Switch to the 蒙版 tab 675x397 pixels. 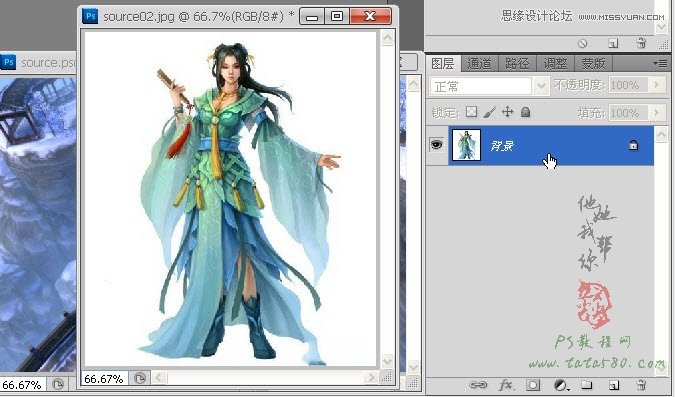(x=594, y=64)
